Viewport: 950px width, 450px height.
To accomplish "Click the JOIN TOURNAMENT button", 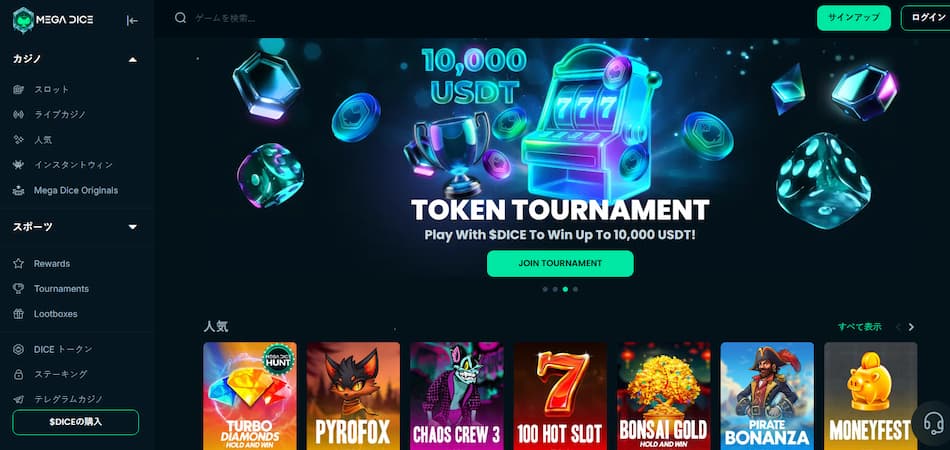I will coord(560,263).
